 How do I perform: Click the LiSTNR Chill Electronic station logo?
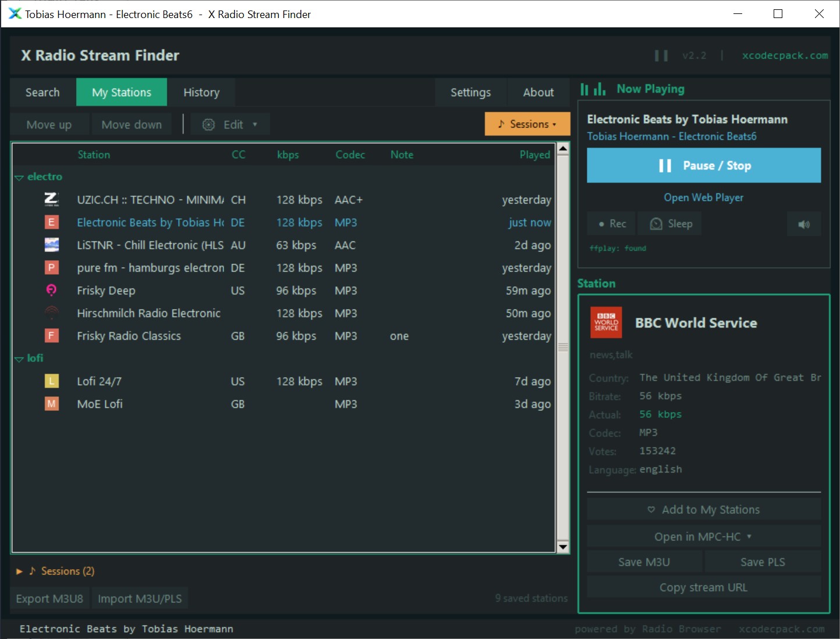tap(52, 245)
